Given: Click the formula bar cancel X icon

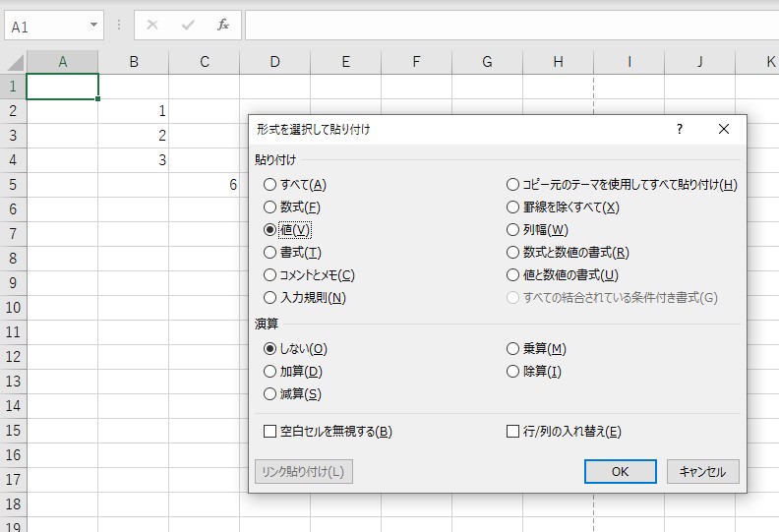Looking at the screenshot, I should pos(152,26).
